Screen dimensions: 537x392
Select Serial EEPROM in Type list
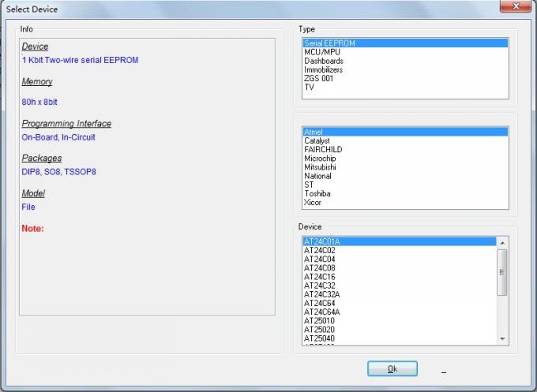pos(405,43)
